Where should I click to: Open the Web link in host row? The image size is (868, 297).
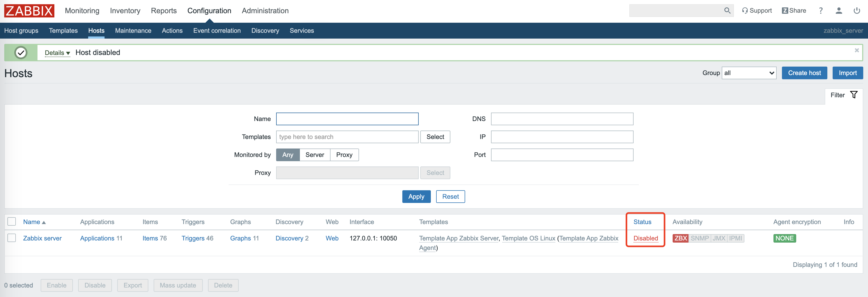332,238
